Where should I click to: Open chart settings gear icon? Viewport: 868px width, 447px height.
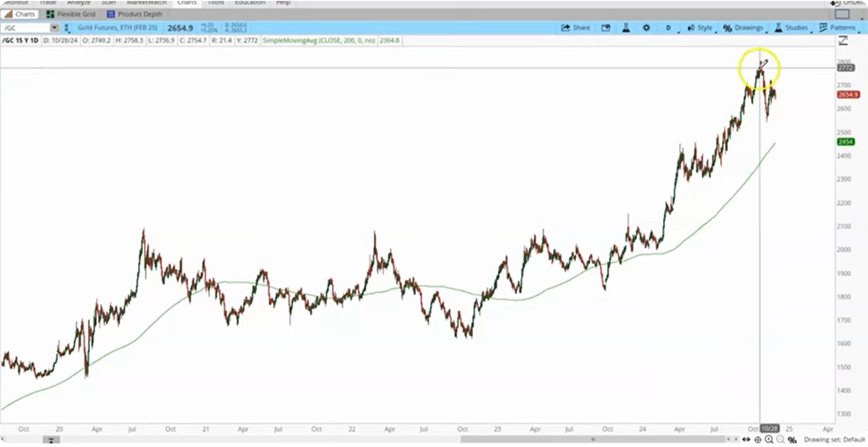click(646, 28)
